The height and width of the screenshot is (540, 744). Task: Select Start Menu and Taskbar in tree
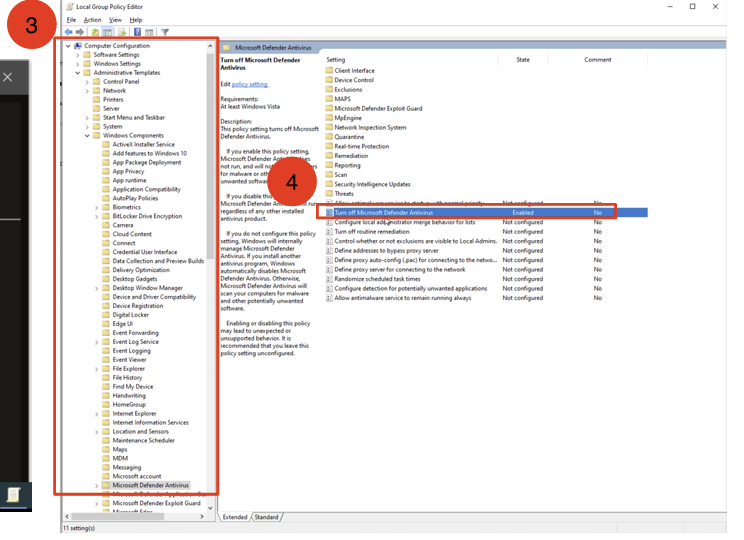pos(134,118)
